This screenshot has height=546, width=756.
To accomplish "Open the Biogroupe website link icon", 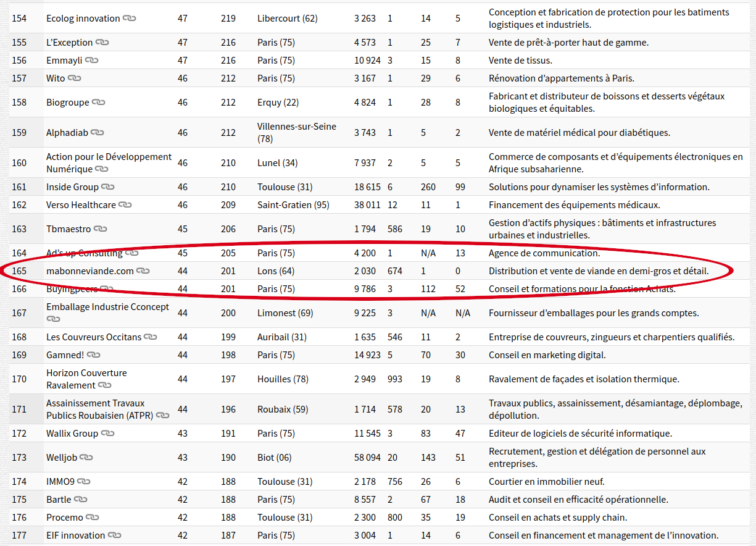I will coord(99,103).
